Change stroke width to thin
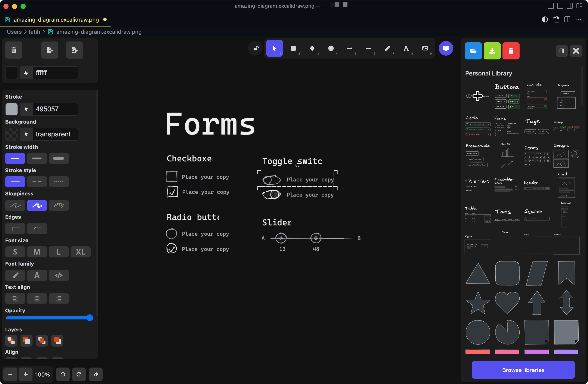Image resolution: width=588 pixels, height=384 pixels. click(x=15, y=158)
